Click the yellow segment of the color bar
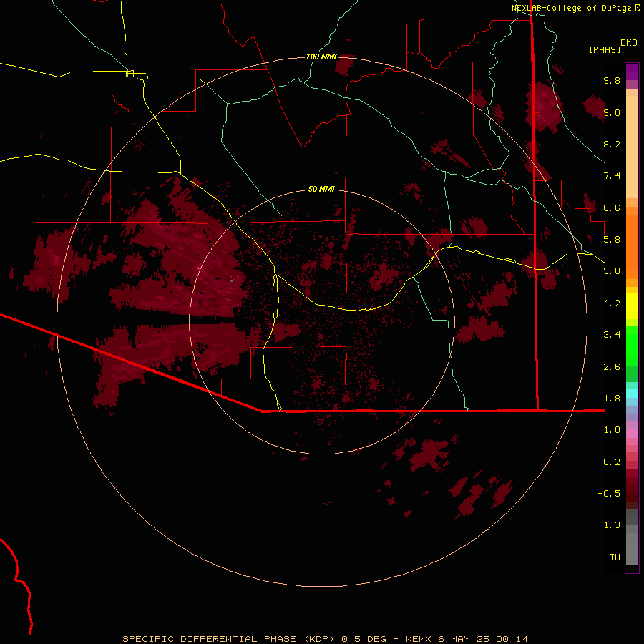Screen dimensions: 644x644 [x=632, y=306]
